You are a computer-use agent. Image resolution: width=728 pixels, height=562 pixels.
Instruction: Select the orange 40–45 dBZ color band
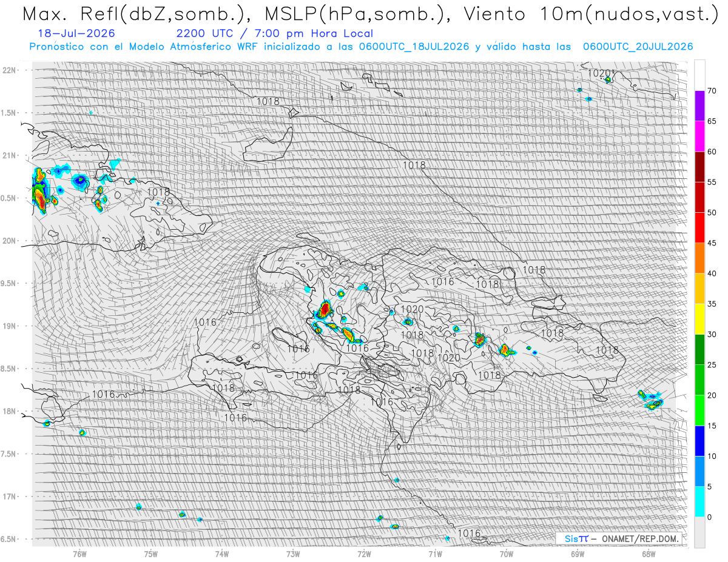(x=699, y=258)
